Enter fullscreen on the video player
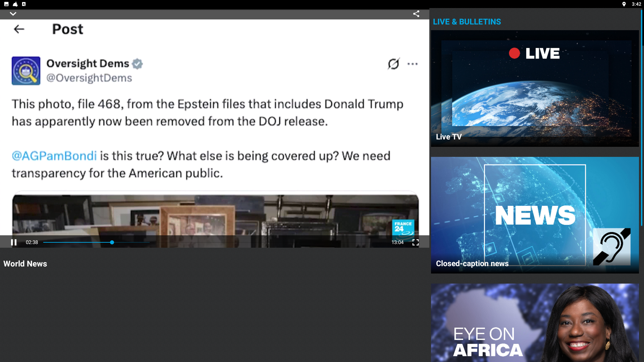 (x=415, y=242)
